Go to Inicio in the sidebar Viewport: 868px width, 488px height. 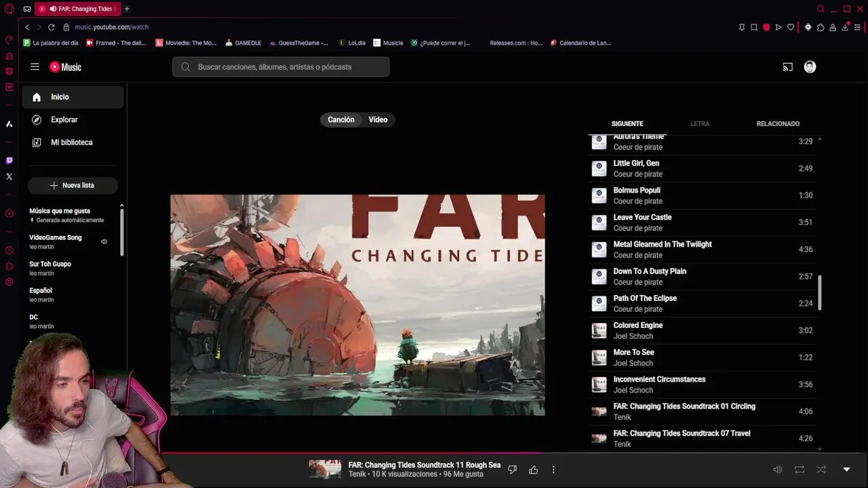[73, 97]
